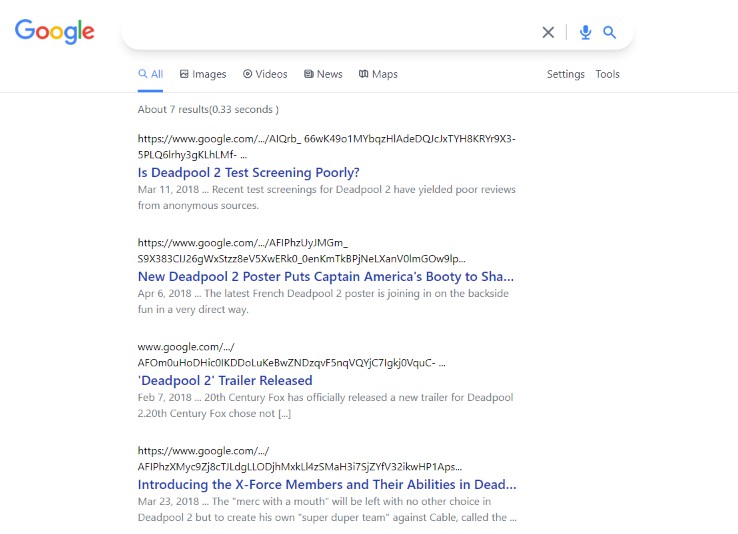Open "'Deadpool 2' Trailer Released" result
The width and height of the screenshot is (738, 534).
225,380
